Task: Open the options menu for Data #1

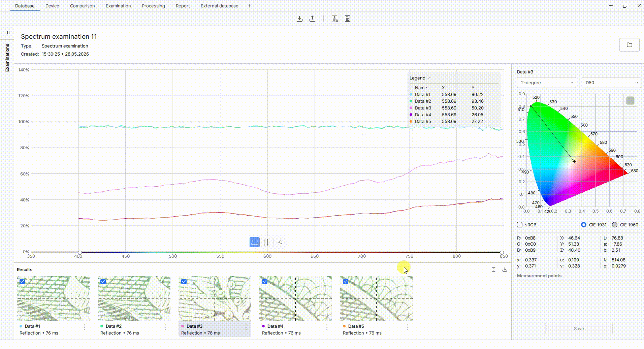Action: click(84, 327)
